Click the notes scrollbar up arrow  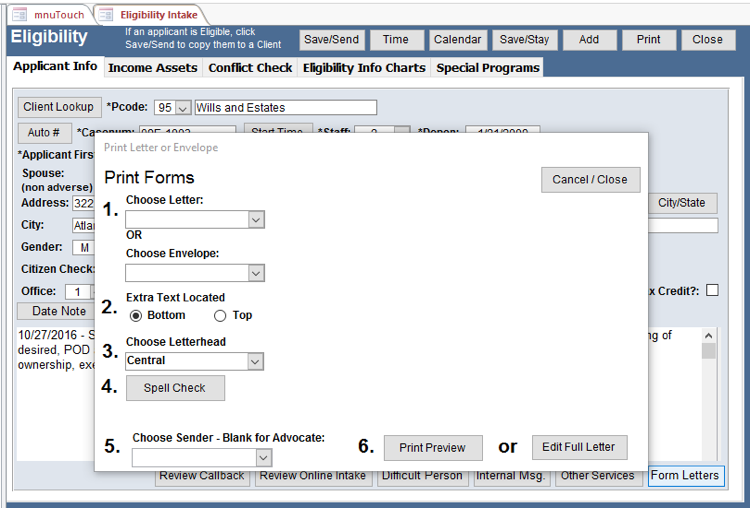point(709,336)
